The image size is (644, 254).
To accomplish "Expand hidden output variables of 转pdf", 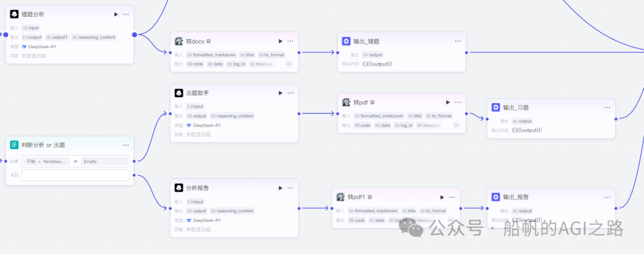I will [x=456, y=125].
